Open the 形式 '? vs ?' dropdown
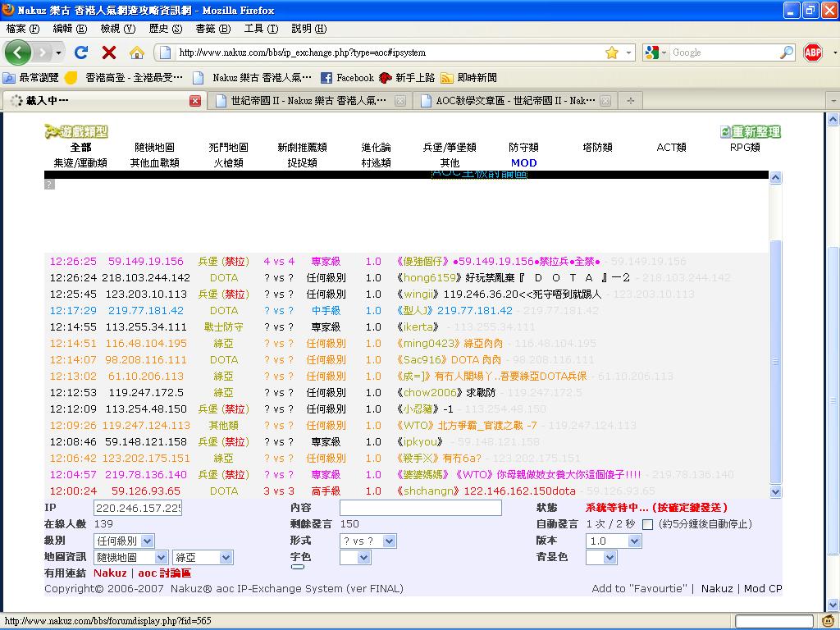Viewport: 840px width, 630px height. tap(367, 541)
